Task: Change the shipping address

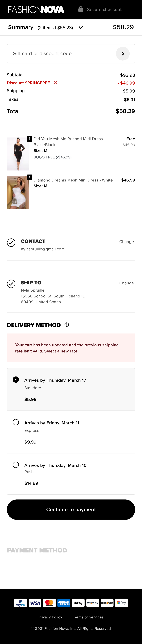Action: [x=126, y=283]
